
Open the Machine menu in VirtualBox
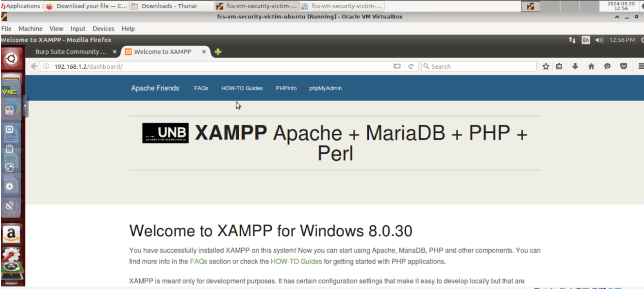(30, 29)
